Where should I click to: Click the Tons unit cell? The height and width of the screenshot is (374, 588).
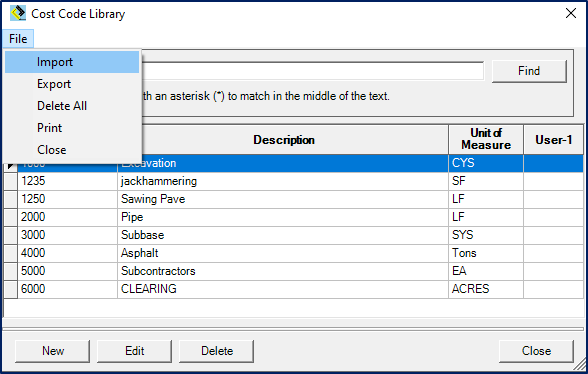click(486, 253)
